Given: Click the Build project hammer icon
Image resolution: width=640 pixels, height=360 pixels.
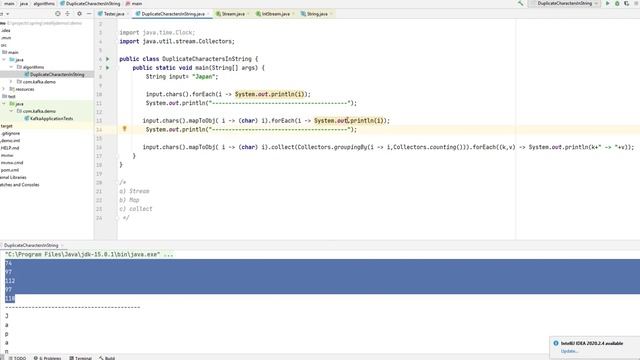Looking at the screenshot, I should click(520, 3).
